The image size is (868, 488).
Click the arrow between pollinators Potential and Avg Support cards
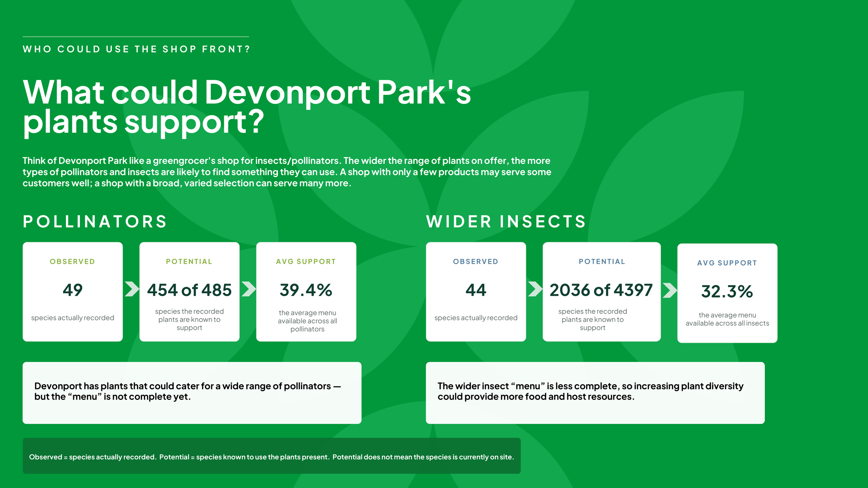249,289
